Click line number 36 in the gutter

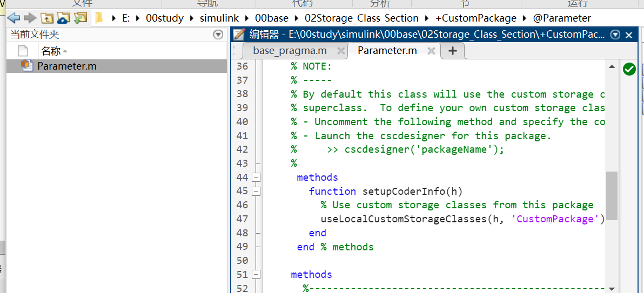[x=243, y=66]
